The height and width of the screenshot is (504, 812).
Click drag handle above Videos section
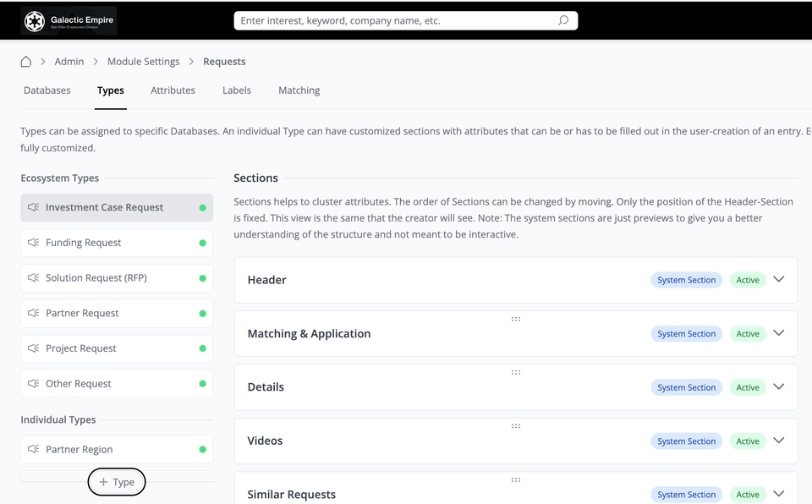(515, 426)
